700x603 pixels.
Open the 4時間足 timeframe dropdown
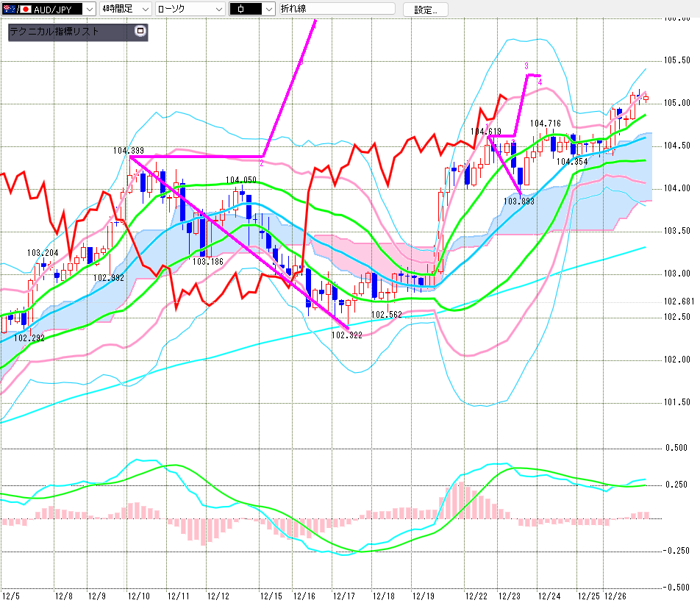pos(144,9)
